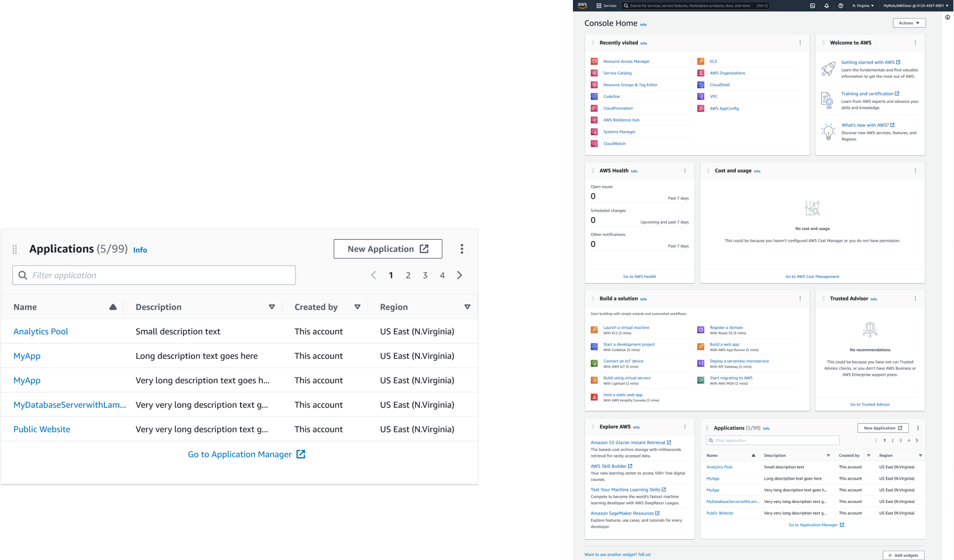Click the New Application button in the enlarged widget

[388, 249]
